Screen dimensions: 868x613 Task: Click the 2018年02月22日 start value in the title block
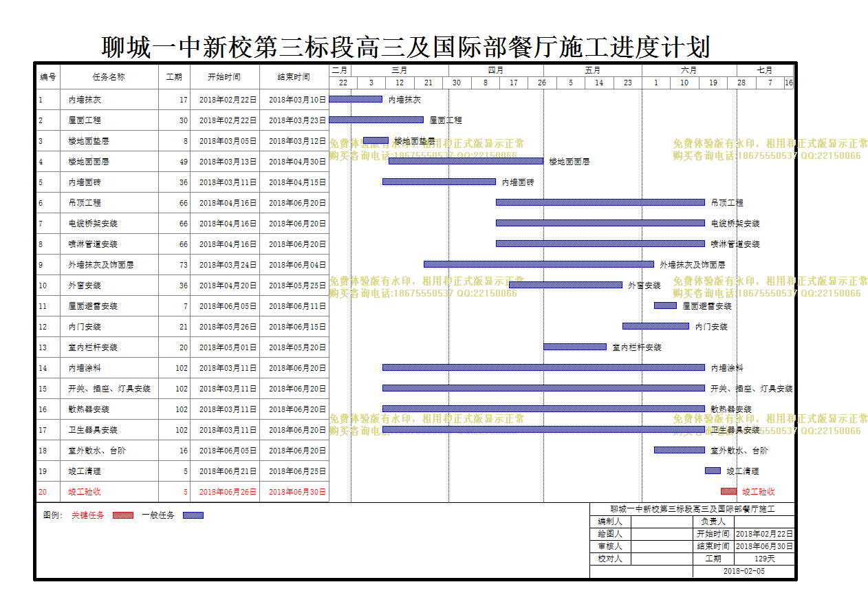pyautogui.click(x=764, y=534)
